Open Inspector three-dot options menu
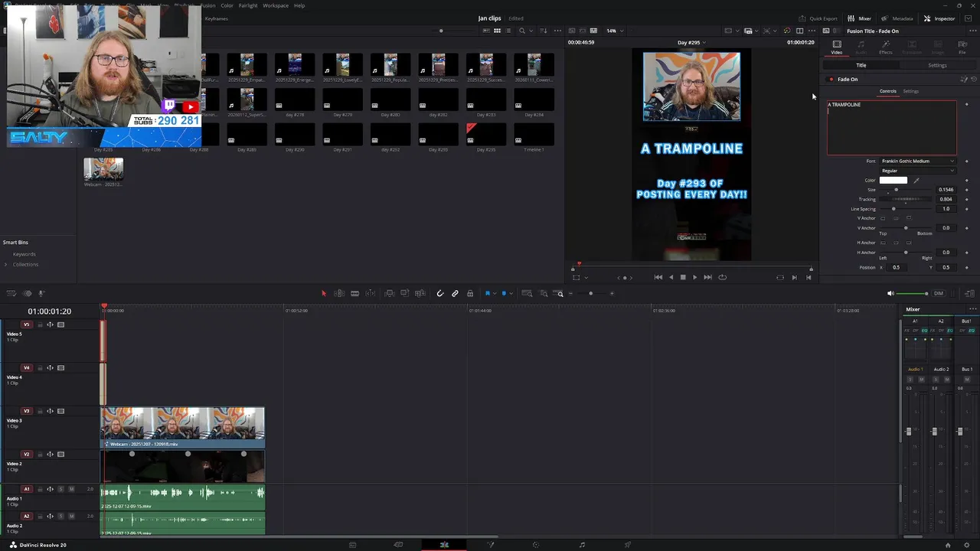 [974, 31]
